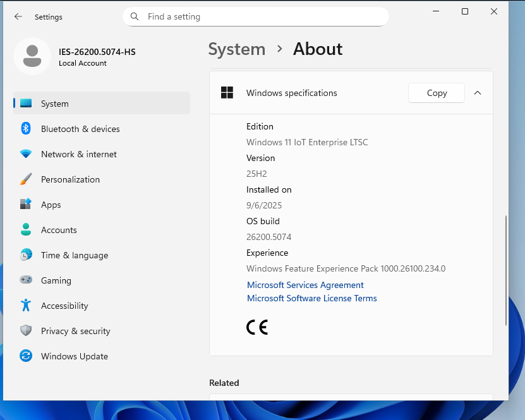Screen dimensions: 525x420
Task: Focus the Find a setting box
Action: (256, 16)
